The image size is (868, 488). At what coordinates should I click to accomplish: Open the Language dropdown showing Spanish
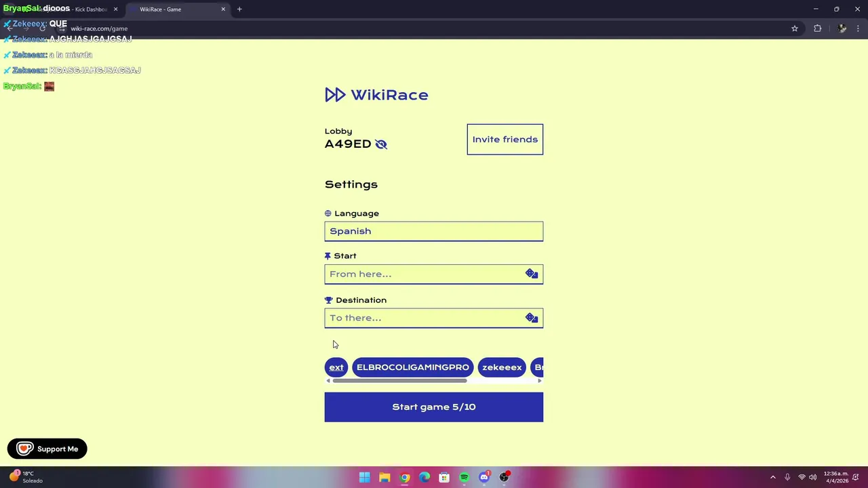(x=433, y=231)
